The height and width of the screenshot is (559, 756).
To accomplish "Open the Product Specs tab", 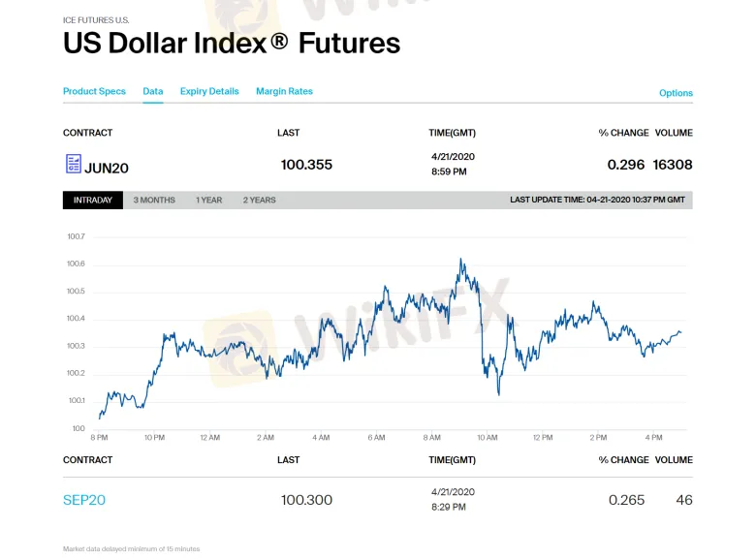I will (x=94, y=91).
